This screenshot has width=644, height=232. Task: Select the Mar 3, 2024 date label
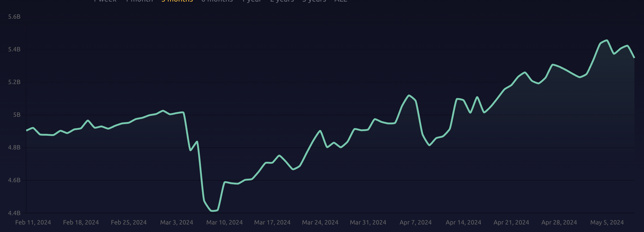tap(177, 223)
